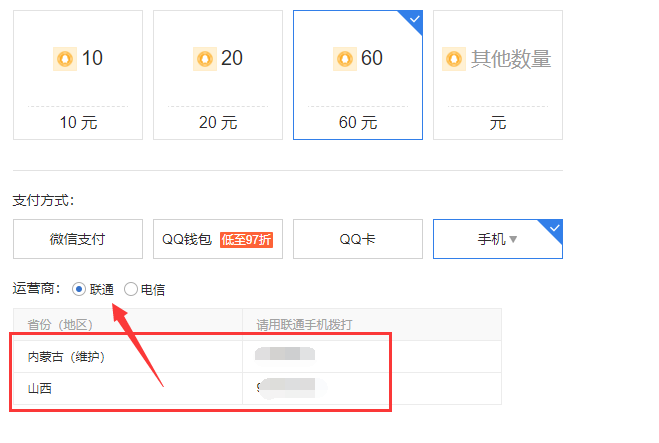Select the 联通 carrier radio button

click(80, 289)
